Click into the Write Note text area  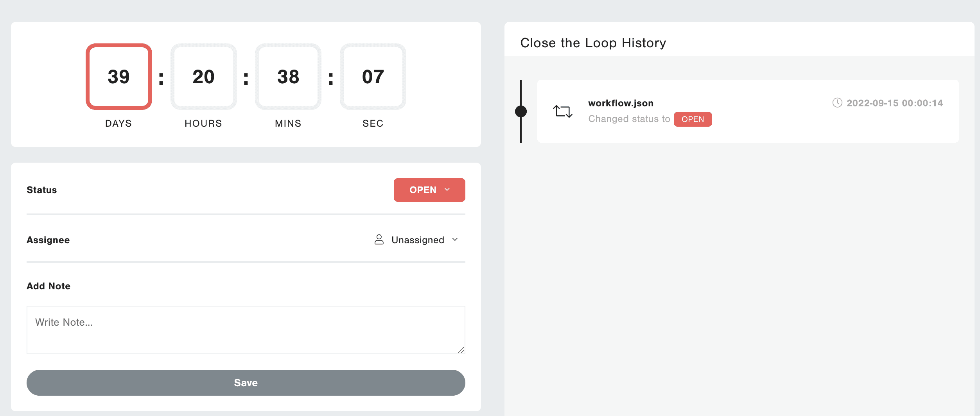click(x=246, y=330)
